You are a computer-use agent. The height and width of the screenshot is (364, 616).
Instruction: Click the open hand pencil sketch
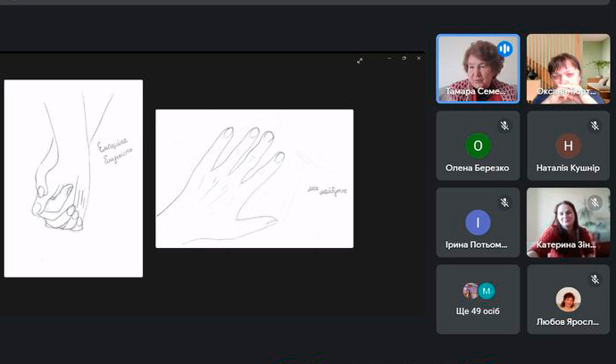(x=254, y=178)
